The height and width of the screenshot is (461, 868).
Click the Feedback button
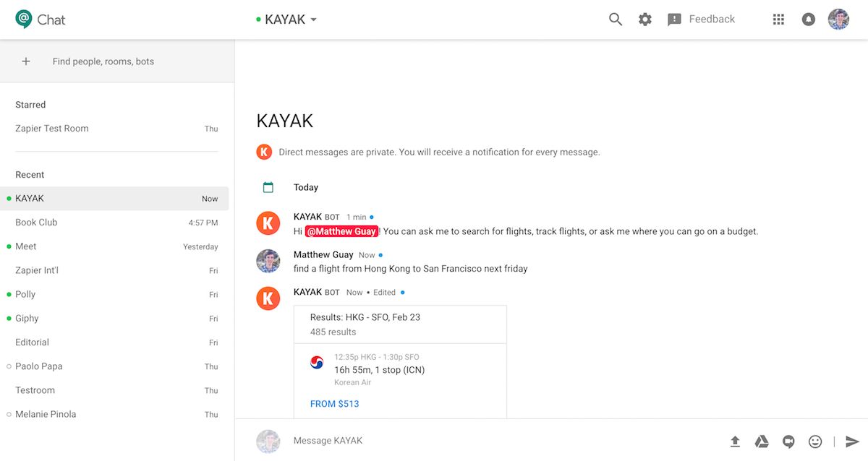click(x=701, y=20)
